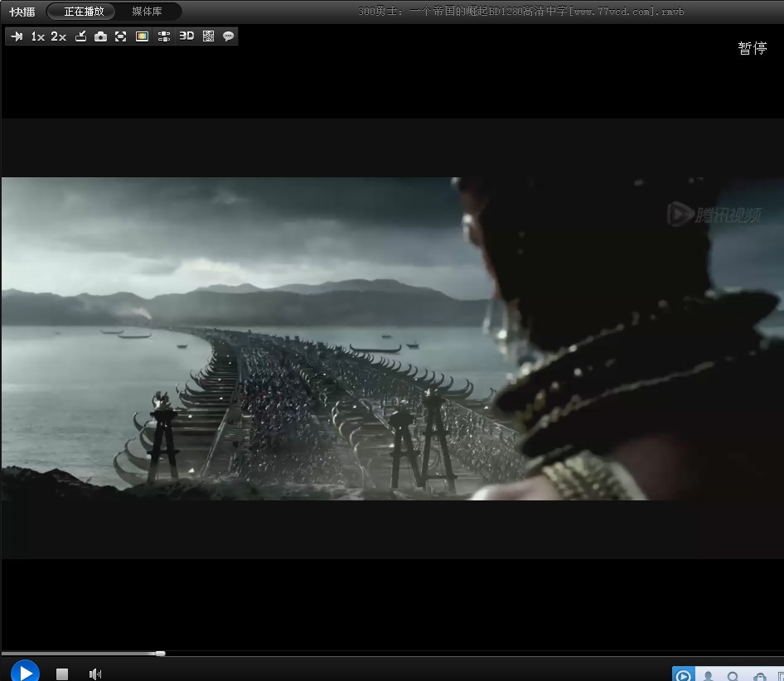Click the seek bar handle
This screenshot has height=681, width=784.
pos(160,654)
